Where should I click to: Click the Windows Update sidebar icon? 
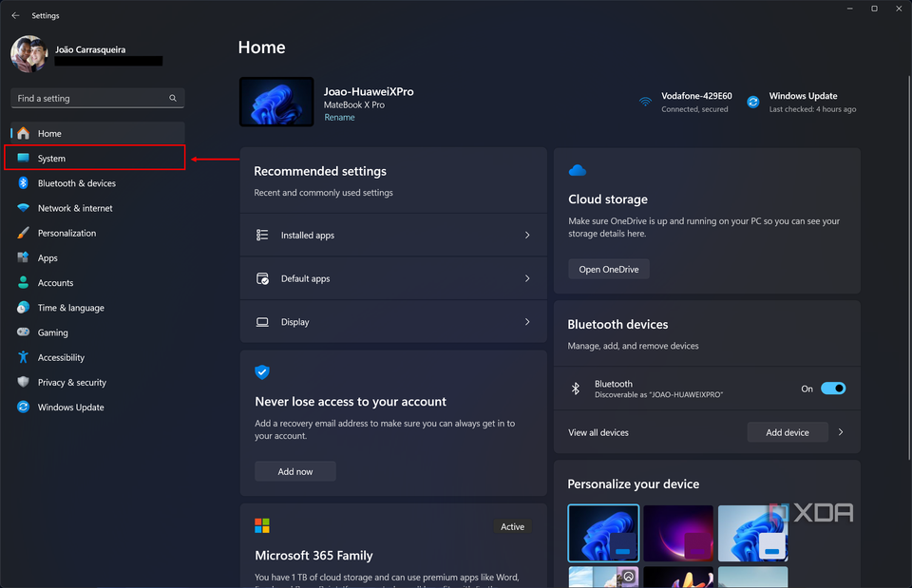pos(23,408)
